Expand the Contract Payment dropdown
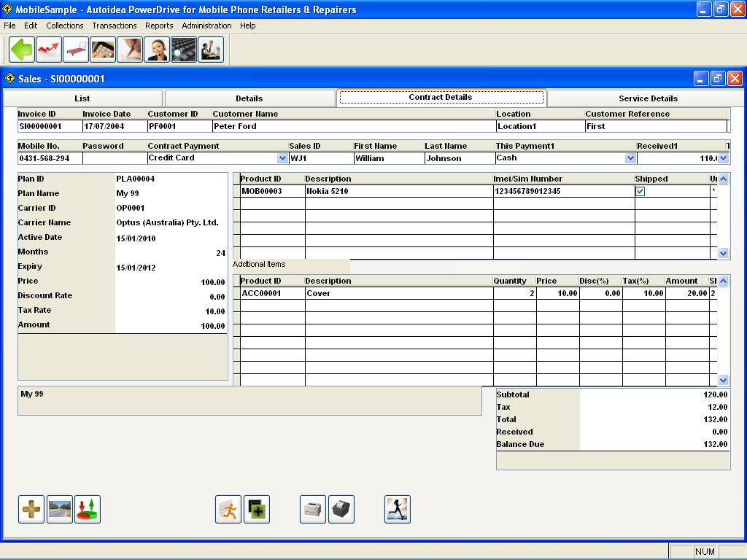This screenshot has width=747, height=560. point(282,158)
